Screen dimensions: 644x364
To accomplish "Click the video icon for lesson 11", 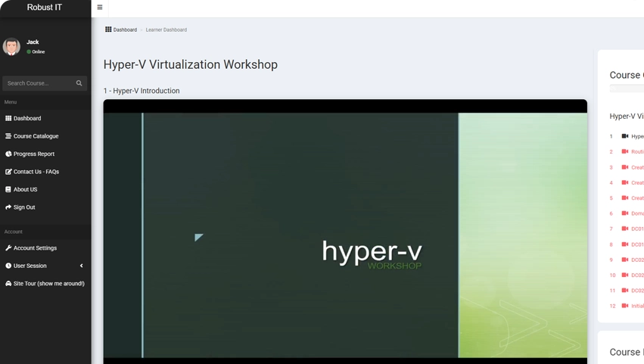I will tap(624, 291).
